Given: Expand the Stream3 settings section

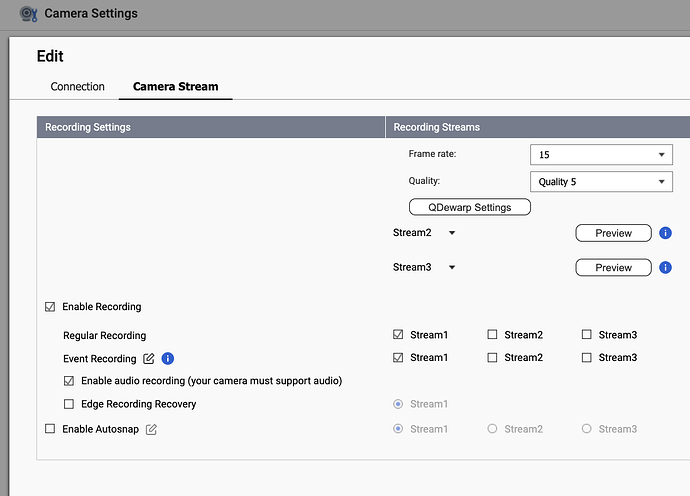Looking at the screenshot, I should pyautogui.click(x=452, y=268).
